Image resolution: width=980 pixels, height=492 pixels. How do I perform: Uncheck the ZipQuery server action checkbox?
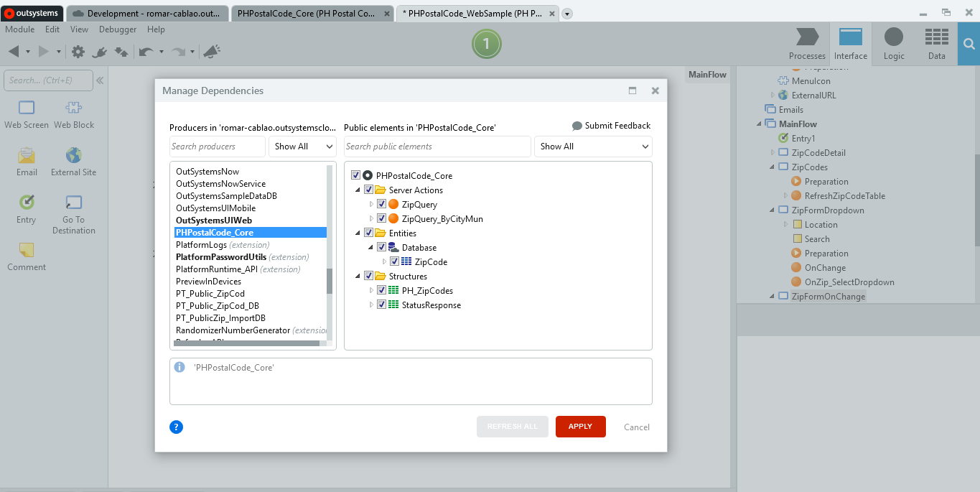click(382, 205)
